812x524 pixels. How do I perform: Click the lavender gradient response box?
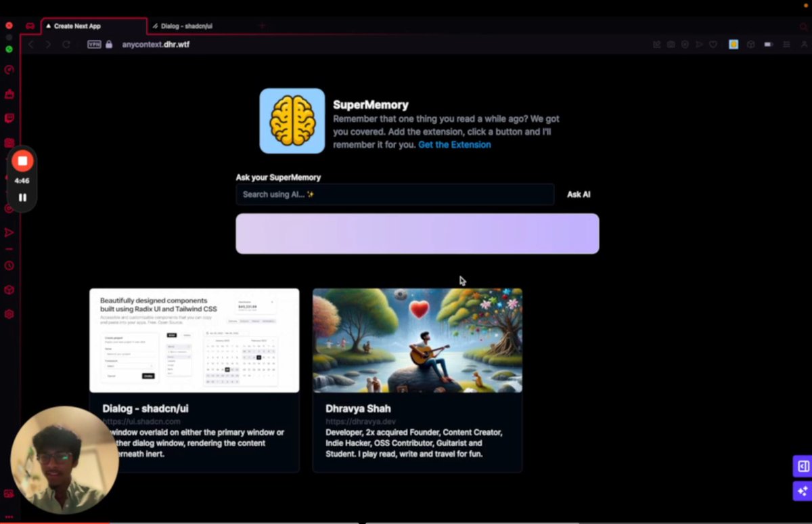coord(418,234)
